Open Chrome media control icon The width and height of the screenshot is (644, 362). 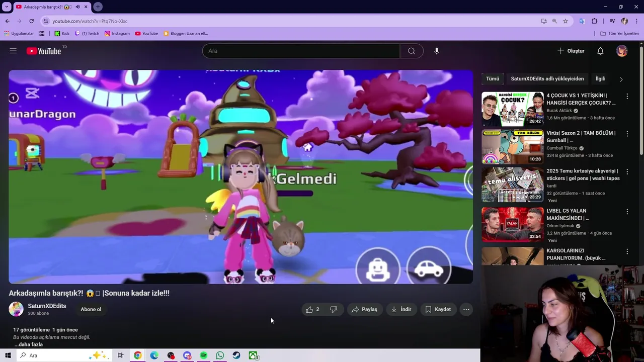pos(612,21)
